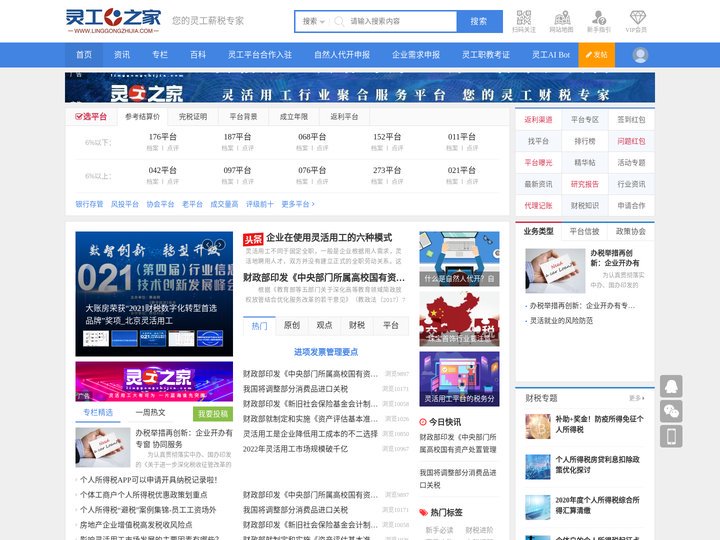Open the 搜索 type dropdown
The width and height of the screenshot is (720, 540).
(x=314, y=21)
